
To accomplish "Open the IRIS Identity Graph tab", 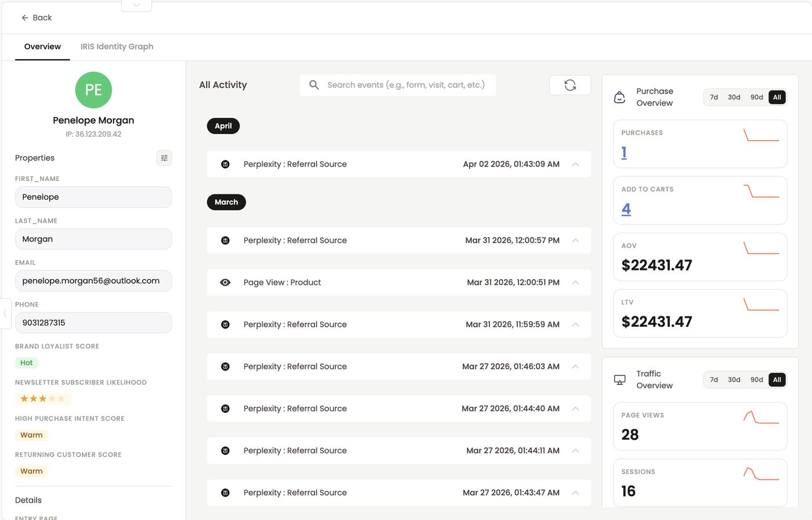I will tap(117, 46).
